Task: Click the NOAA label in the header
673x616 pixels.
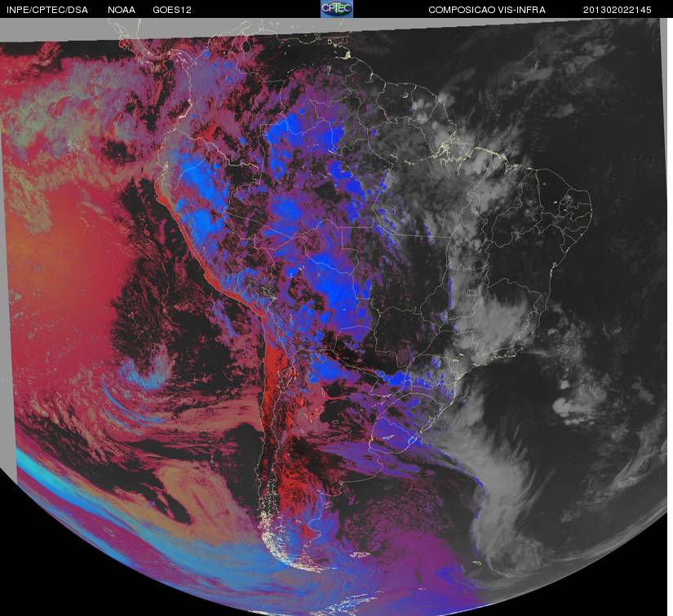Action: tap(122, 10)
